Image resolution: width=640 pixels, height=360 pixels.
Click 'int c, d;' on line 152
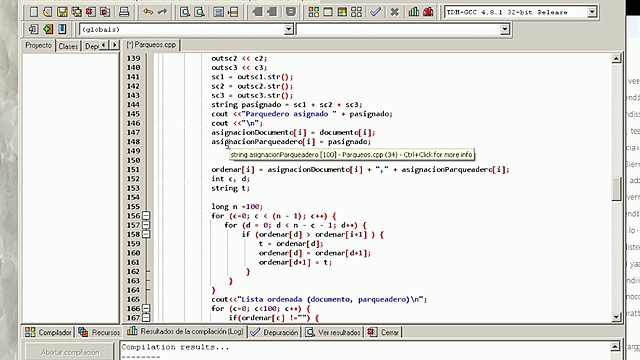pyautogui.click(x=230, y=179)
